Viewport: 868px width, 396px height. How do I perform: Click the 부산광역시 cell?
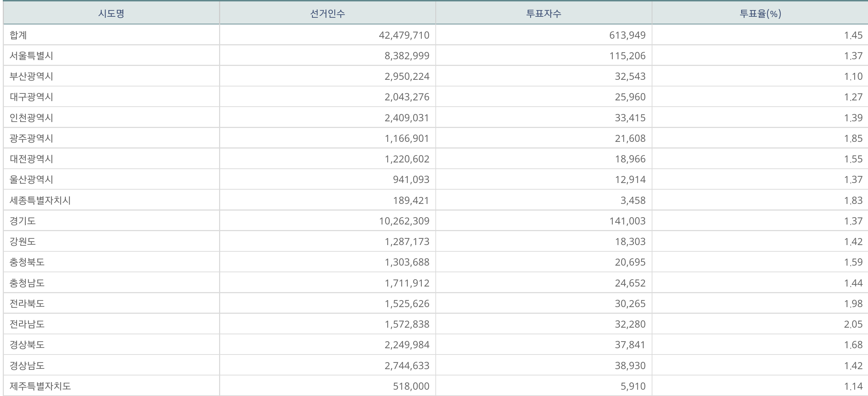tap(31, 76)
